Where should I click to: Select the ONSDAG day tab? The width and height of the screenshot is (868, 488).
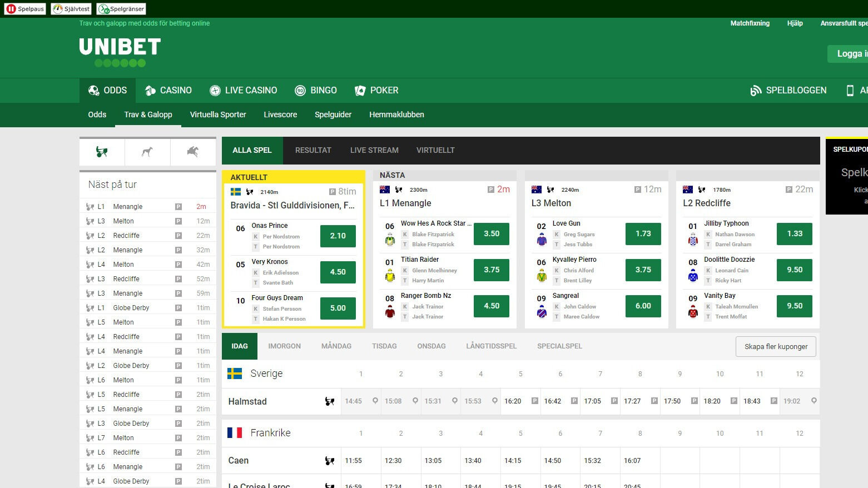coord(431,346)
